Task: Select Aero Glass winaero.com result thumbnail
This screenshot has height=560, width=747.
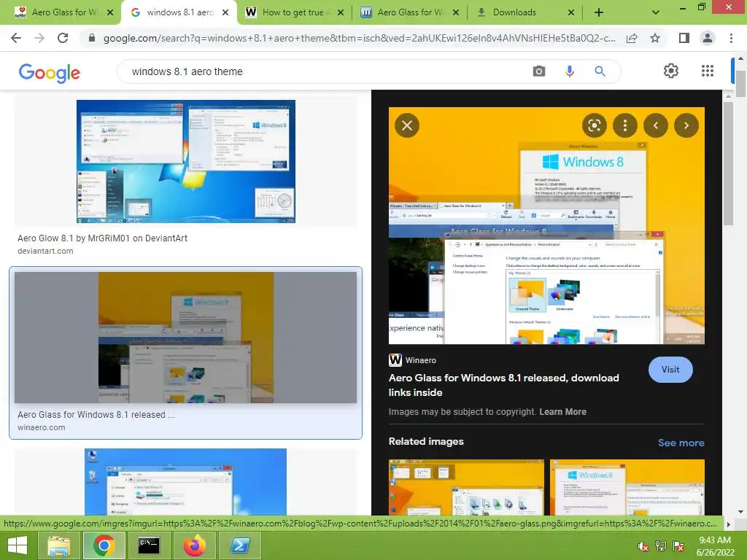Action: click(186, 337)
